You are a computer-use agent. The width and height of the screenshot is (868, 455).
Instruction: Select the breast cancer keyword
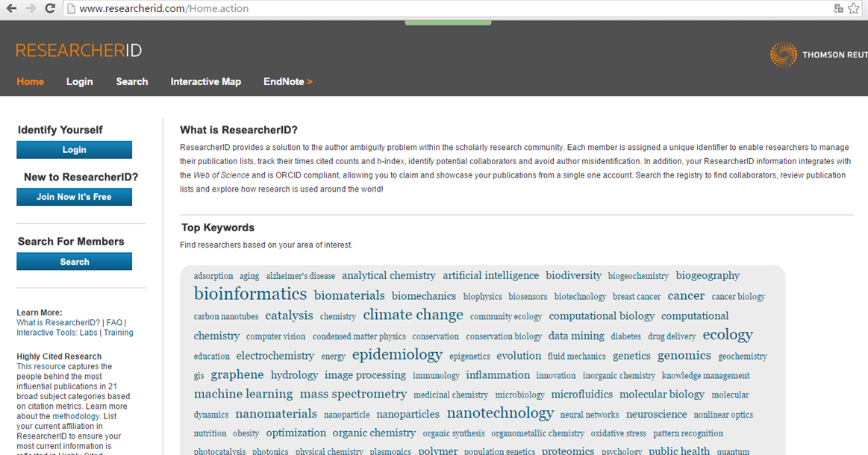[x=637, y=297]
